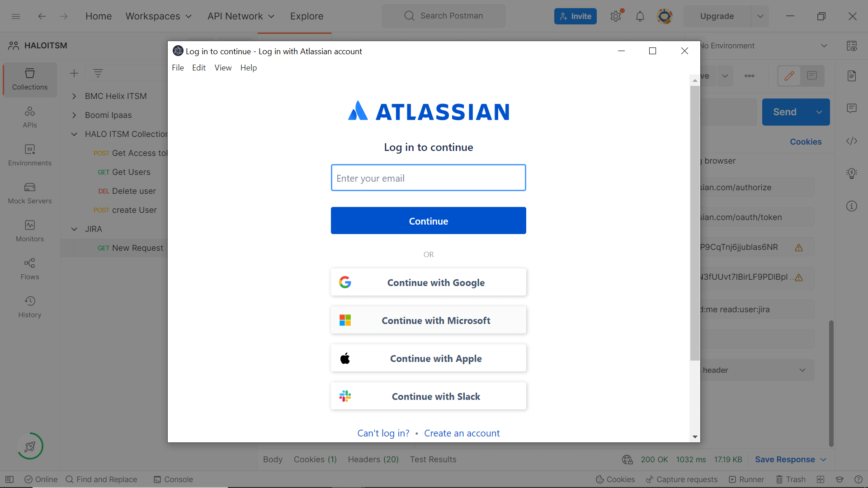The image size is (868, 488).
Task: Click the Continue with Slack button
Action: coord(428,396)
